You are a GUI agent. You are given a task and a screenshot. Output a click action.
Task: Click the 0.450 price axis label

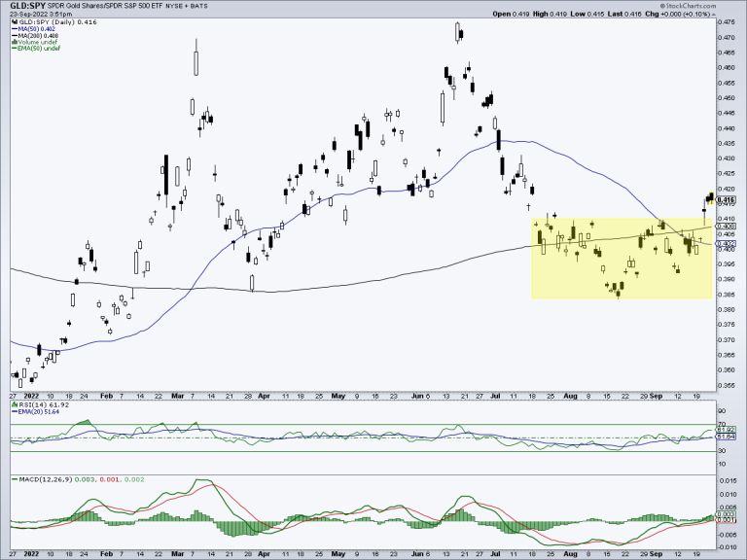726,97
